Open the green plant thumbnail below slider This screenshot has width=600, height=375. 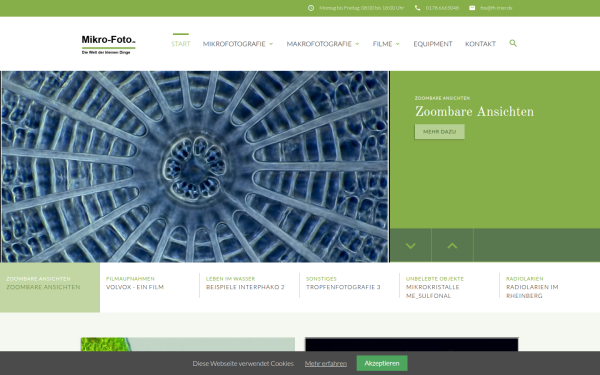click(x=188, y=344)
